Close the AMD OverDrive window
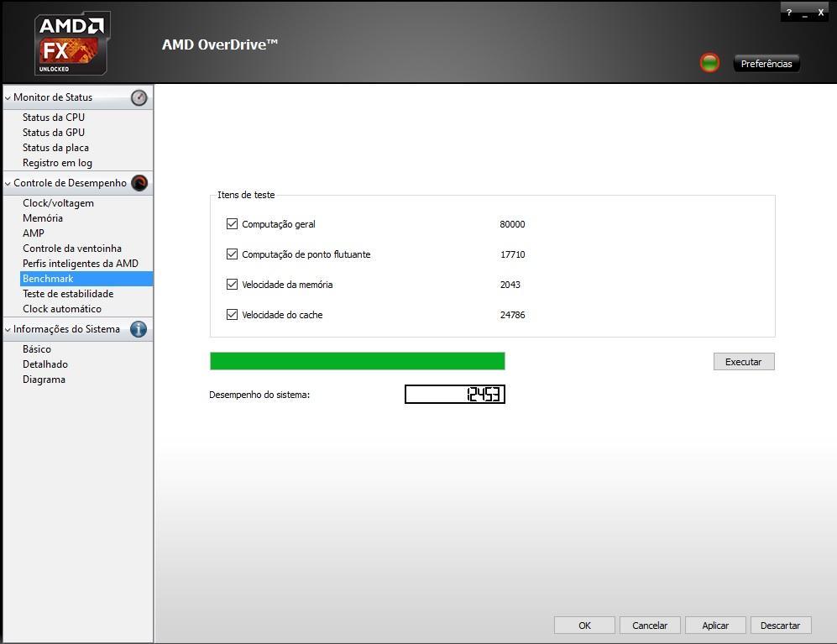This screenshot has width=837, height=644. point(820,13)
